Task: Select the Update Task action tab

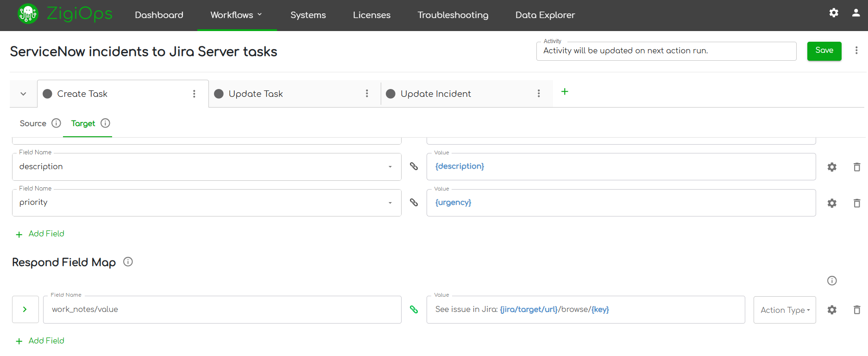Action: click(x=256, y=94)
